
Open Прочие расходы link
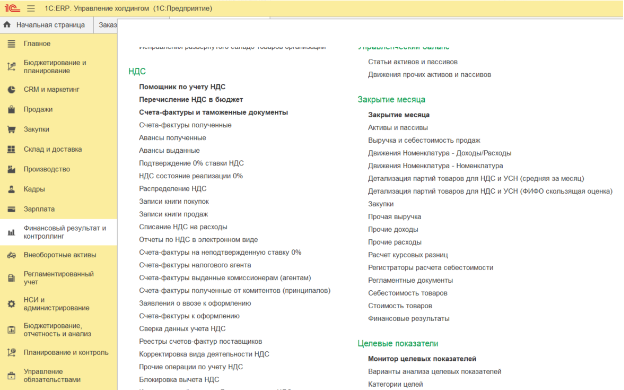[x=394, y=242]
